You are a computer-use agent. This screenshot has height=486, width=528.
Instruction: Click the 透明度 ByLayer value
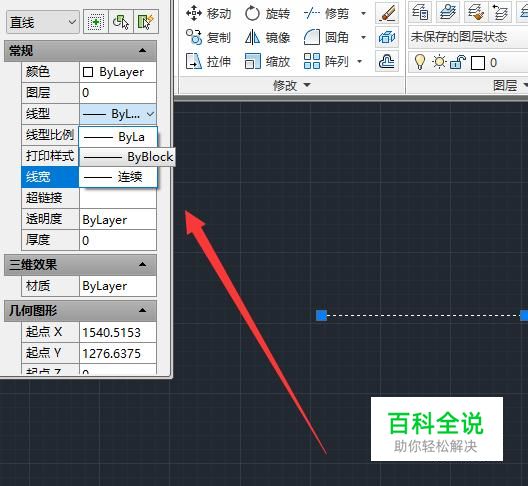pyautogui.click(x=118, y=220)
